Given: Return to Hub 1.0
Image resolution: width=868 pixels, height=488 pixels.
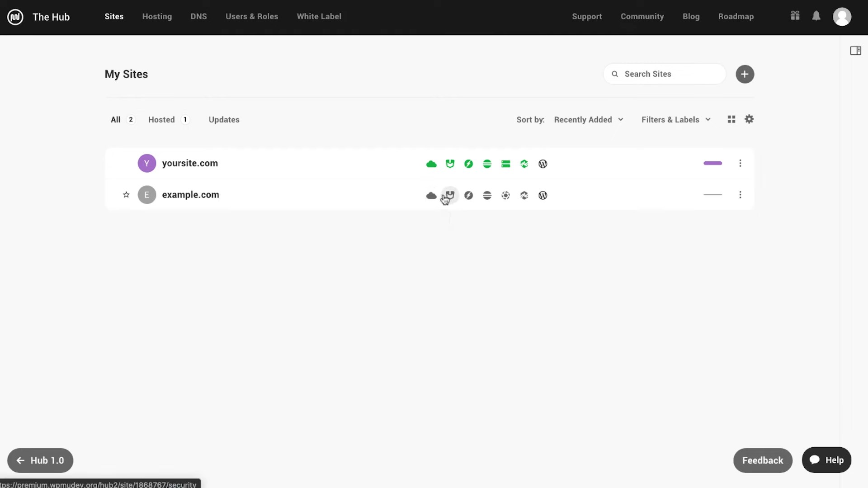Looking at the screenshot, I should point(40,460).
